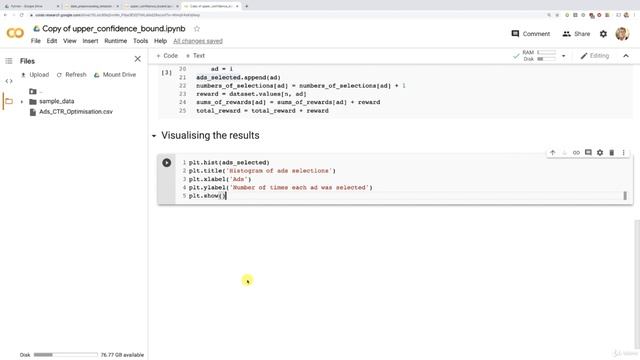The height and width of the screenshot is (360, 640).
Task: Click the Share button
Action: point(576,34)
